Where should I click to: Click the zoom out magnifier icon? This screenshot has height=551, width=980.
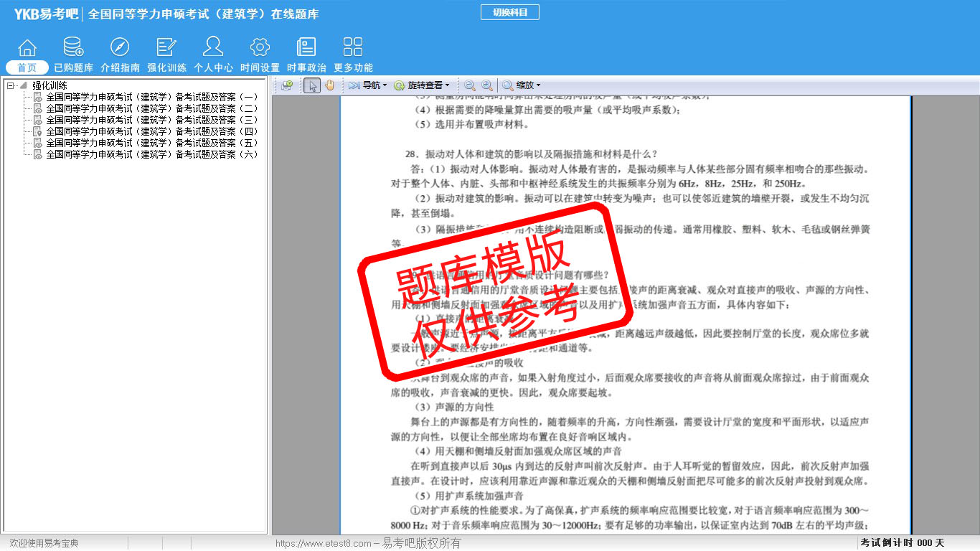(470, 85)
